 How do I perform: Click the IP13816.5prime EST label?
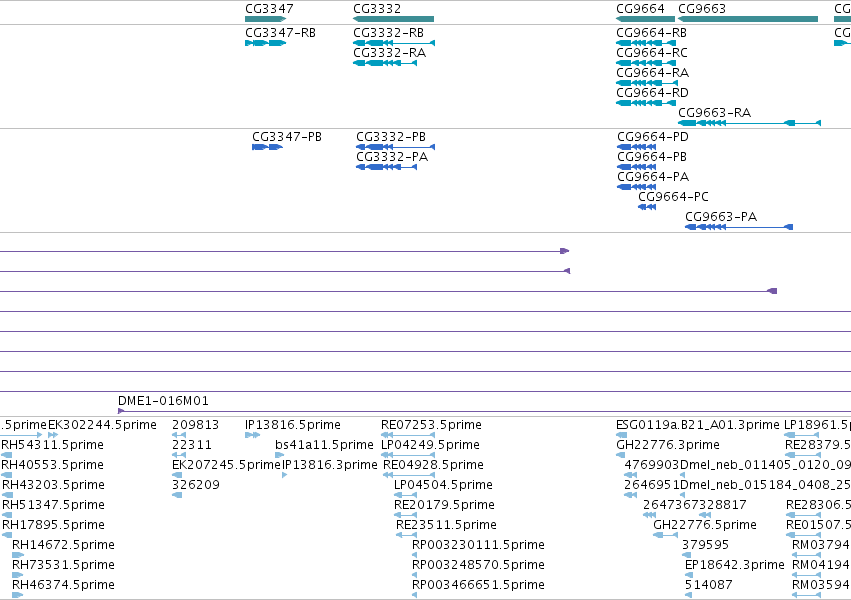[293, 425]
